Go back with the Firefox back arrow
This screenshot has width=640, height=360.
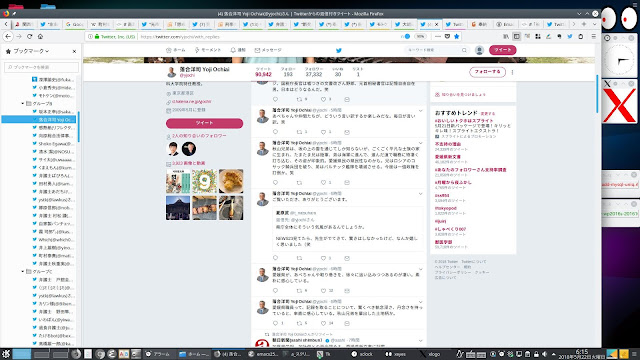point(8,36)
